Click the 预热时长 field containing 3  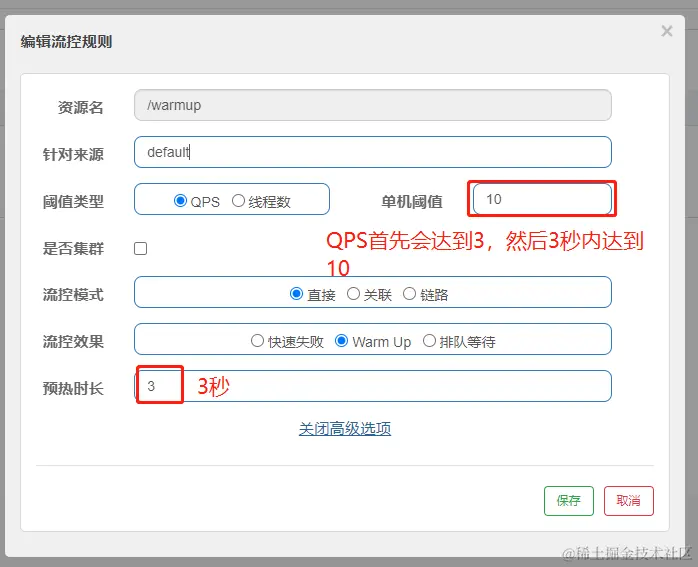[373, 386]
